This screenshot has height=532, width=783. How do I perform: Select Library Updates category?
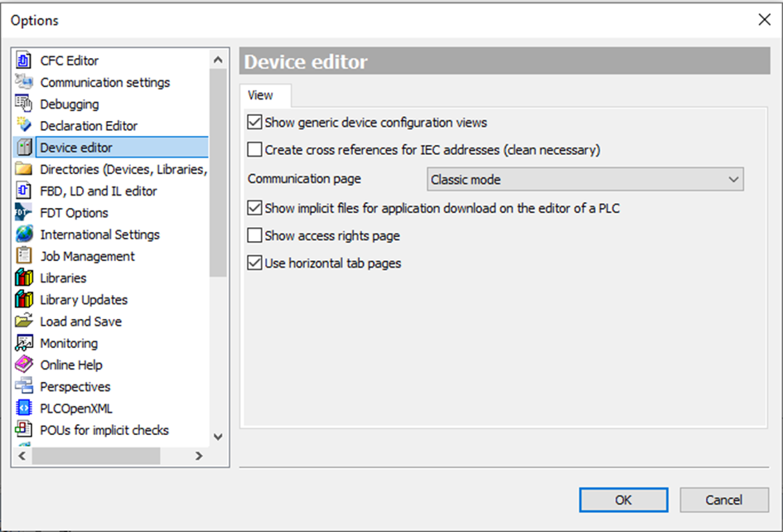pyautogui.click(x=84, y=299)
